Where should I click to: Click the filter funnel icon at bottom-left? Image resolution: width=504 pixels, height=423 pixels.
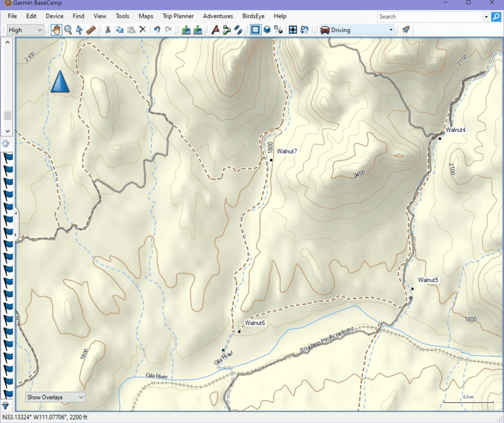coord(6,406)
